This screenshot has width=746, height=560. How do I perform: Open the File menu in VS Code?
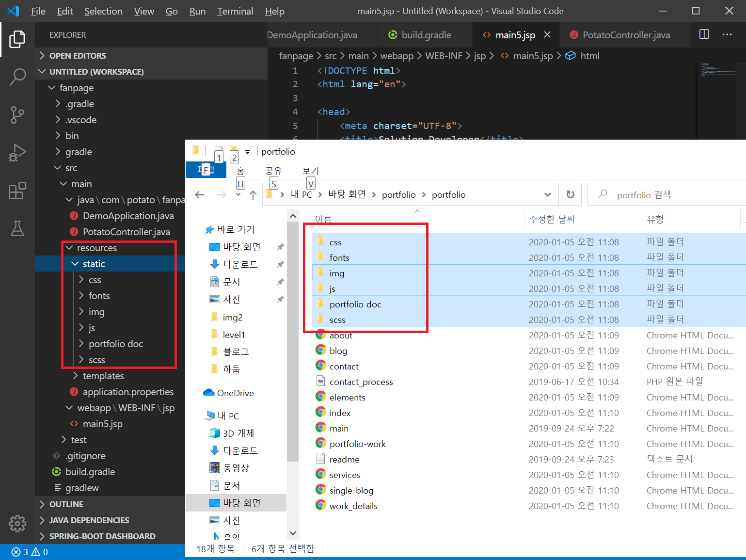[x=38, y=11]
